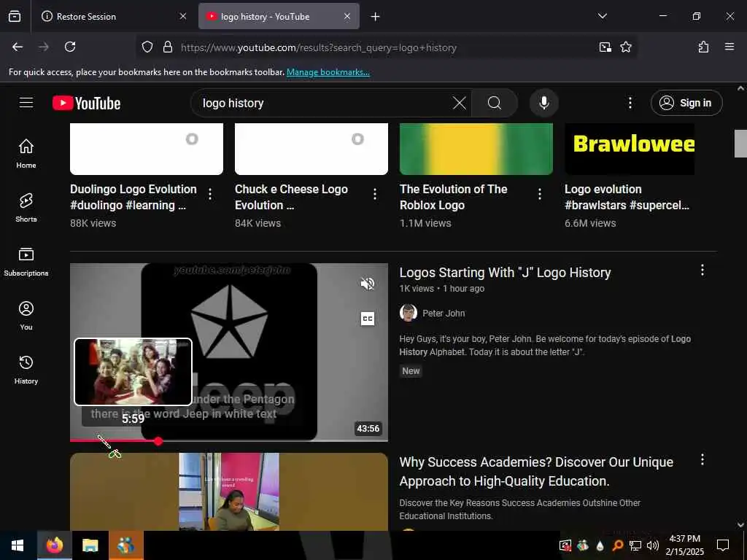The width and height of the screenshot is (747, 560).
Task: Open options for Roblox Logo short
Action: coord(540,194)
